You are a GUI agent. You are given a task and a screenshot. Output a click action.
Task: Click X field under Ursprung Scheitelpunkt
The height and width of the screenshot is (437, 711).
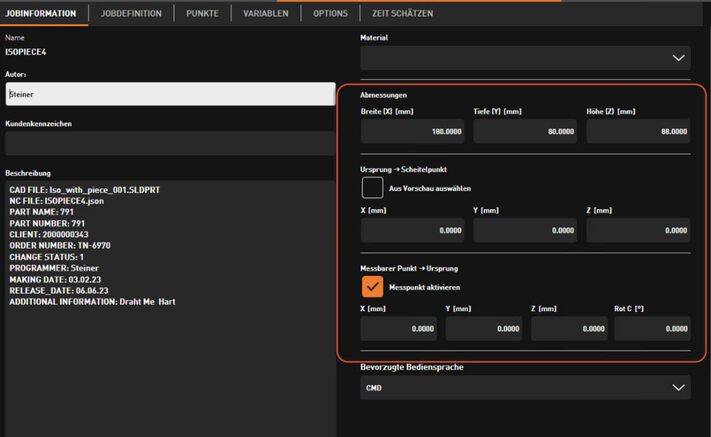point(412,230)
